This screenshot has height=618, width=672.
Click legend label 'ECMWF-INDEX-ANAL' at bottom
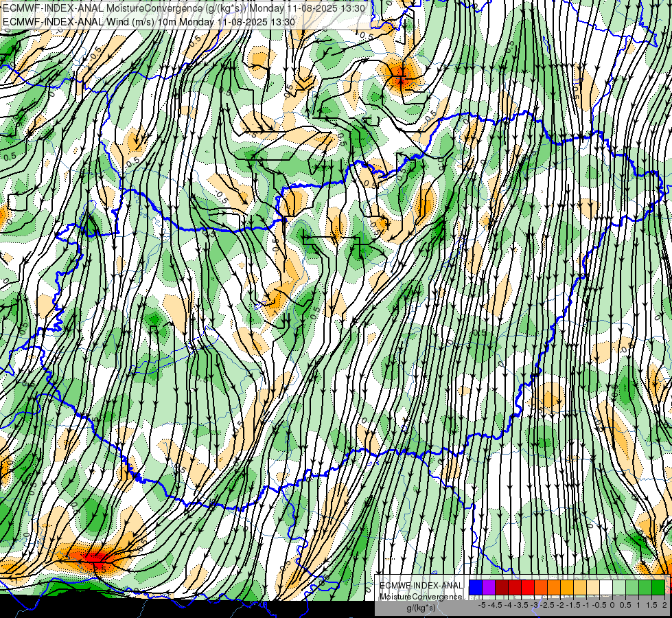coord(421,586)
